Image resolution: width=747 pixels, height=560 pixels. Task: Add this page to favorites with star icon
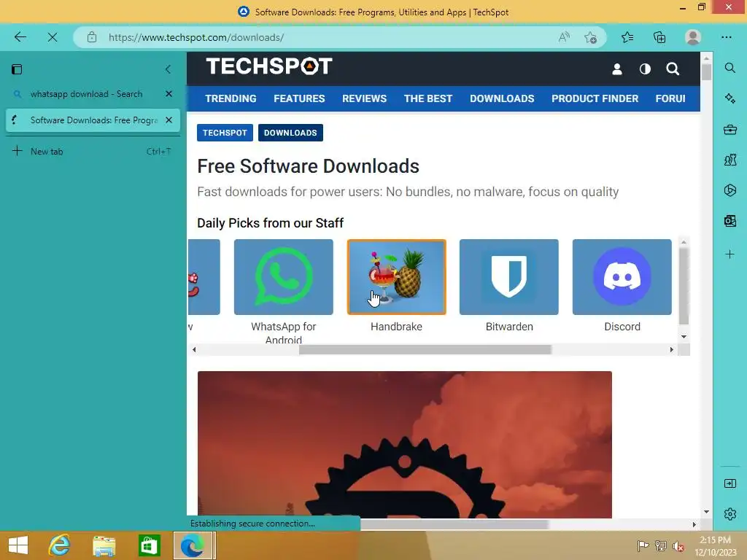pos(590,37)
